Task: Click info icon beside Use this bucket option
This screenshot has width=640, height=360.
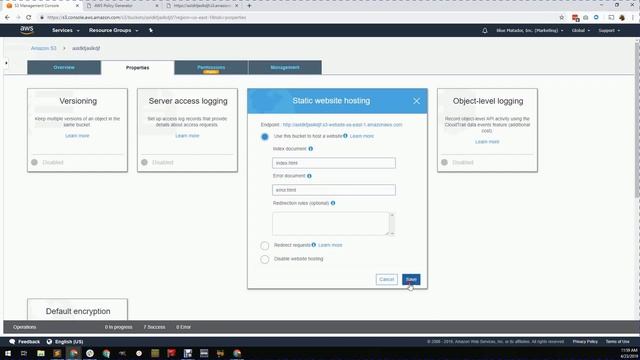Action: [345, 136]
